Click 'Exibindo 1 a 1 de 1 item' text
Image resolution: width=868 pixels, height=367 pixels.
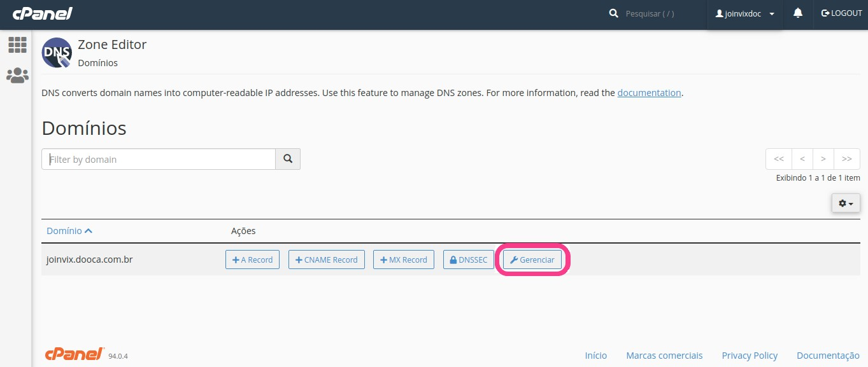pyautogui.click(x=818, y=178)
